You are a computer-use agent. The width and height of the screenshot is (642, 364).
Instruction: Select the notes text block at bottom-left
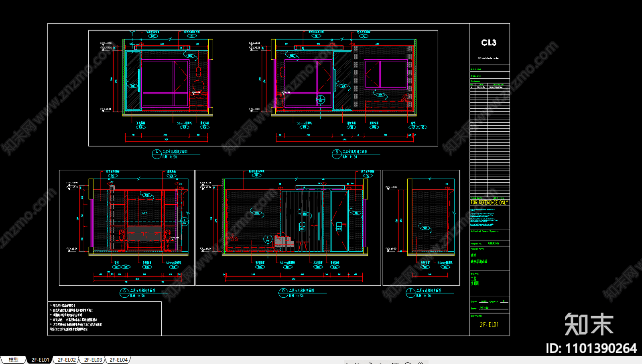click(76, 317)
